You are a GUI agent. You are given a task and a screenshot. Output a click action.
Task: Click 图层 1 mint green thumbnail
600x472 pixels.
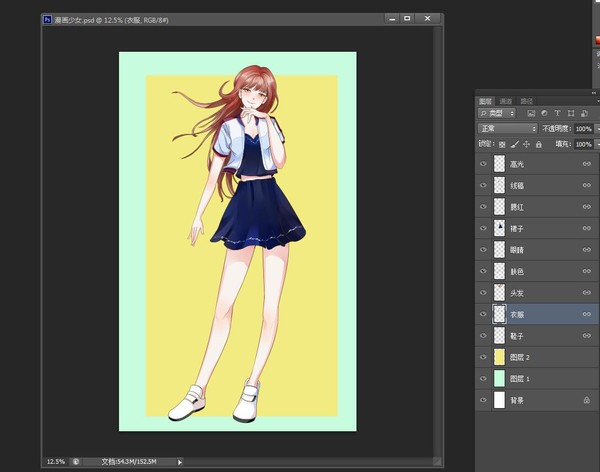tap(499, 379)
